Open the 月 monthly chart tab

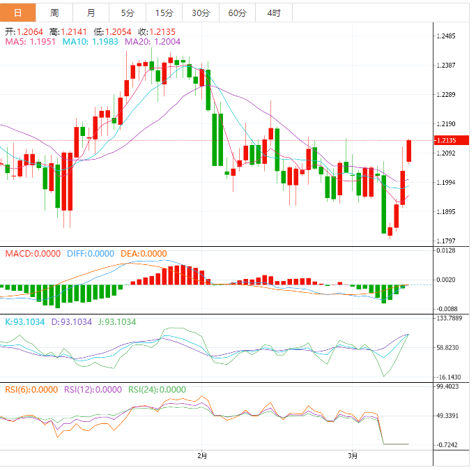(91, 13)
